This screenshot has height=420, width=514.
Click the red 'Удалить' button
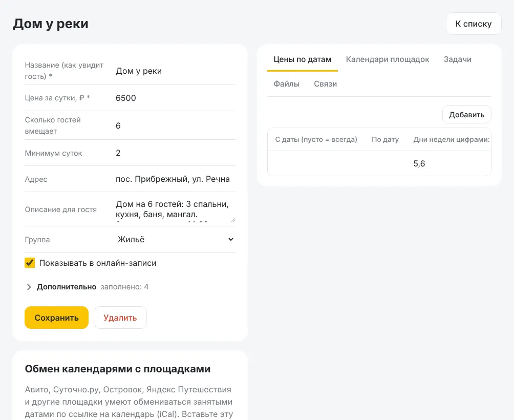click(x=120, y=318)
